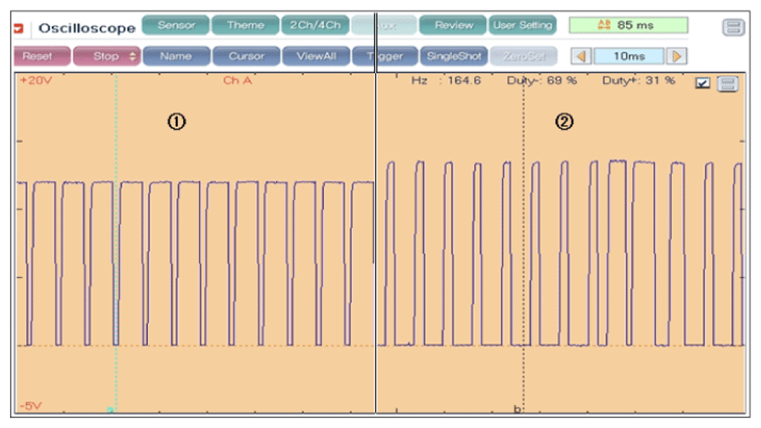Click the channel panel icon beside checkbox
Image resolution: width=761 pixels, height=428 pixels.
(728, 83)
